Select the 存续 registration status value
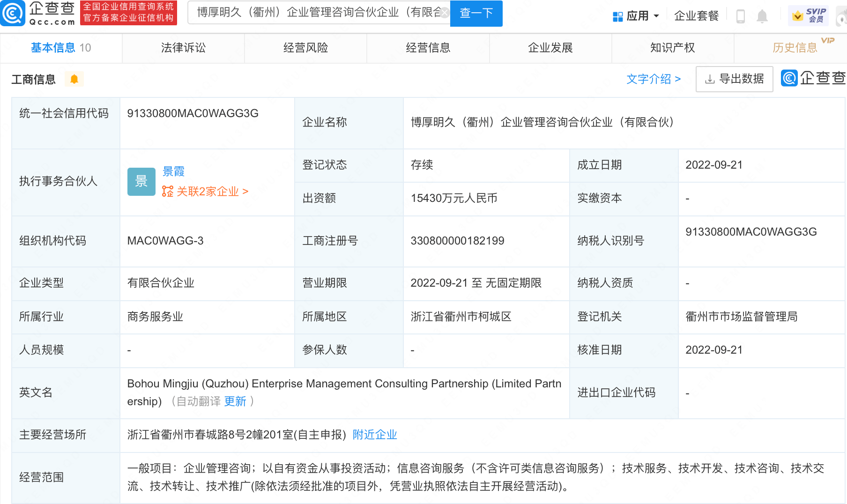Image resolution: width=847 pixels, height=504 pixels. [x=422, y=165]
